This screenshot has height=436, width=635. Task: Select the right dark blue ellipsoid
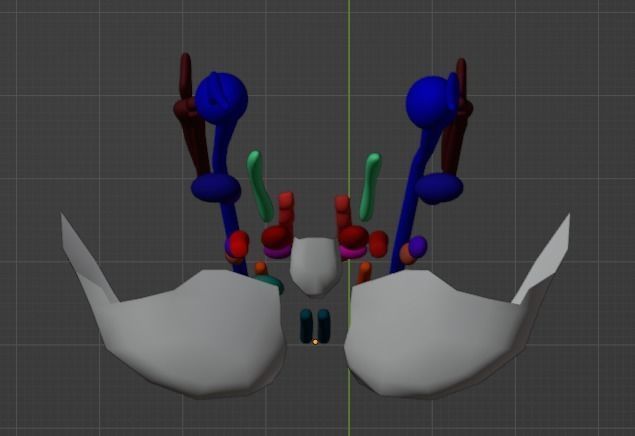[439, 188]
